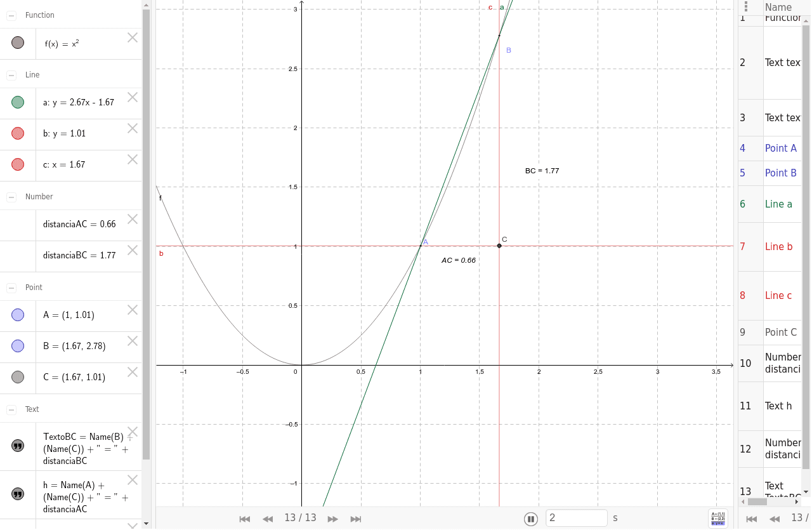
Task: Toggle visibility of function f(x) = x²
Action: [x=18, y=43]
